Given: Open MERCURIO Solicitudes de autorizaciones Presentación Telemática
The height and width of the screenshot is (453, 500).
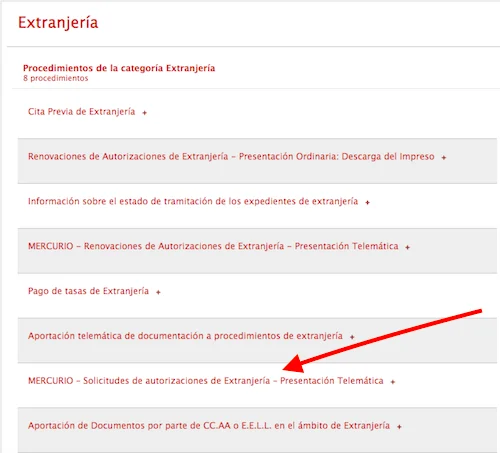Looking at the screenshot, I should coord(206,381).
